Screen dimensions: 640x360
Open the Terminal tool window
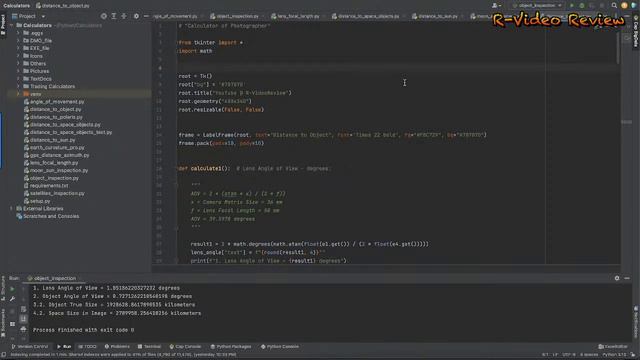point(149,347)
